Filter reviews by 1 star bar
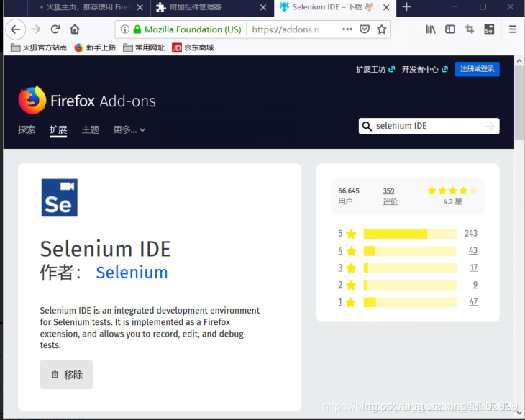Image resolution: width=525 pixels, height=420 pixels. 410,302
